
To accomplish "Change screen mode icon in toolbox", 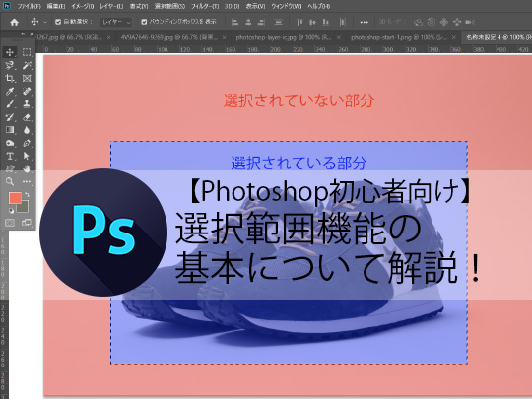I will [27, 223].
